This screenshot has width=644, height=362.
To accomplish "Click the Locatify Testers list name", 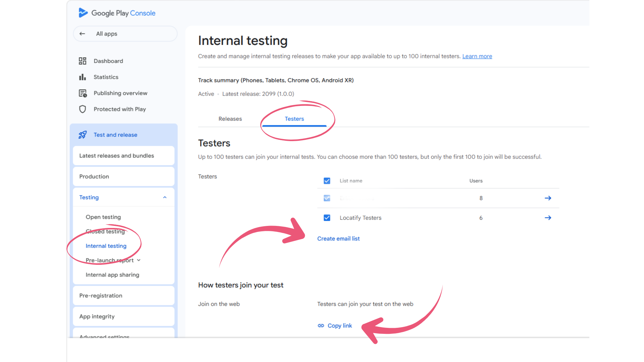I will [x=361, y=218].
